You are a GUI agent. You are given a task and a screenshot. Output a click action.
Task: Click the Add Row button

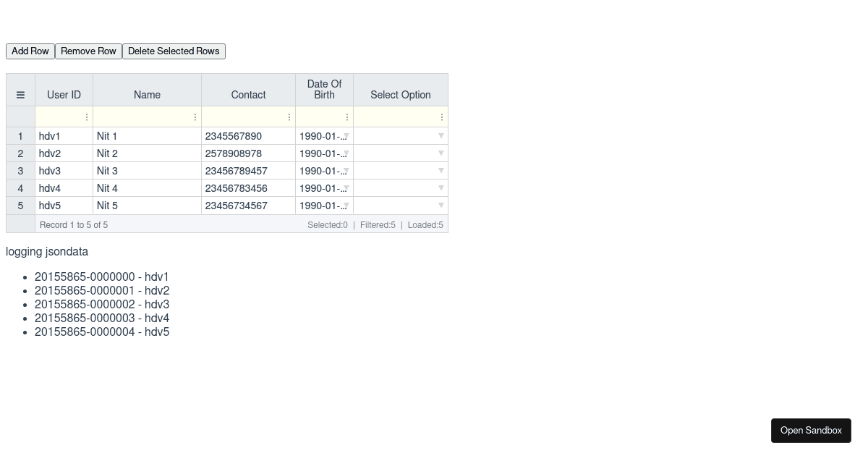pos(30,51)
